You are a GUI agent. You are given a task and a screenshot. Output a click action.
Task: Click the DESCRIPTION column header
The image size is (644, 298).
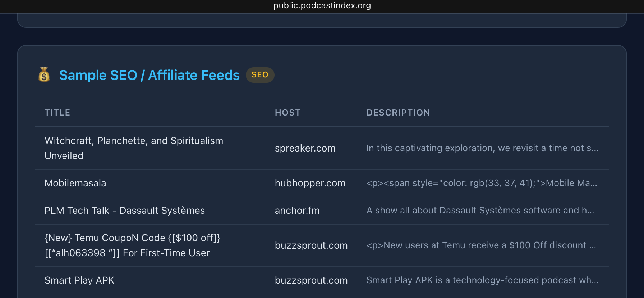[398, 113]
